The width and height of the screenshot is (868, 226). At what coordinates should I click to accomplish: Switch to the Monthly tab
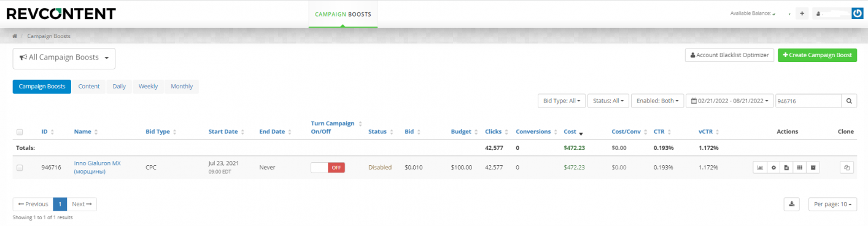coord(182,87)
